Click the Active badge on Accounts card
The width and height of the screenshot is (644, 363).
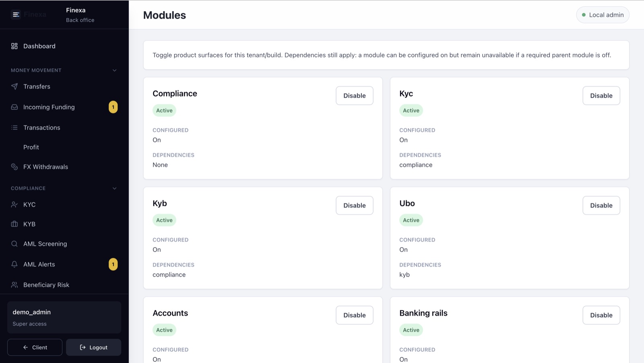(x=164, y=330)
